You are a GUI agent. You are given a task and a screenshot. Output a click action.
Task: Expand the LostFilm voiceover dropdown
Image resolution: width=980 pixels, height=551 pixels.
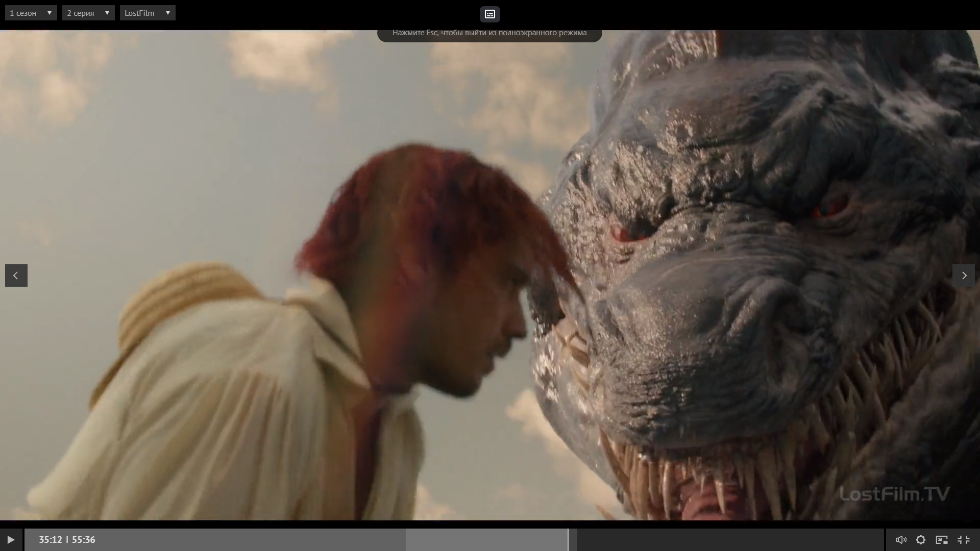[x=147, y=13]
